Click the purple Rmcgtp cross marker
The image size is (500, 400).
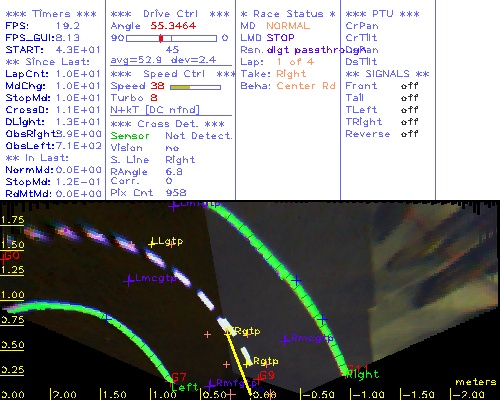[285, 341]
